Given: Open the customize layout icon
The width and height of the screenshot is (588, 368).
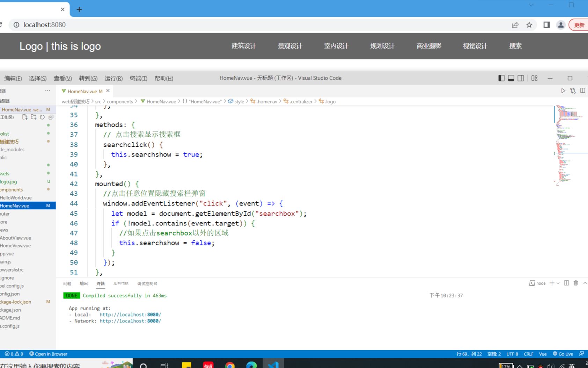Looking at the screenshot, I should click(535, 78).
